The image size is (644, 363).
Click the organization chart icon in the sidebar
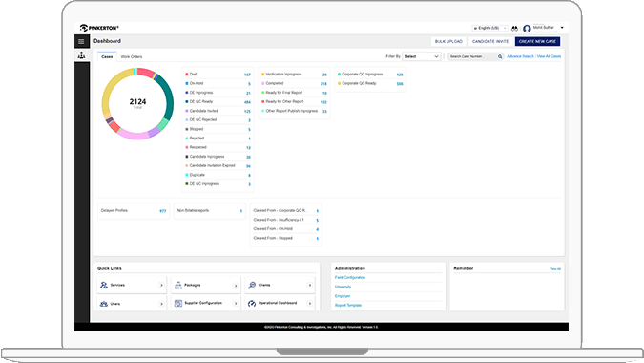[82, 55]
